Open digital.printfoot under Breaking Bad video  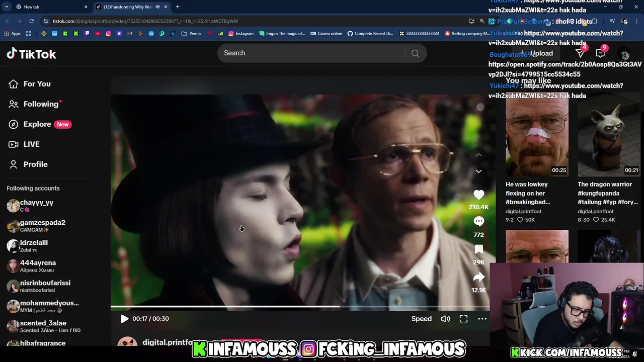click(524, 212)
